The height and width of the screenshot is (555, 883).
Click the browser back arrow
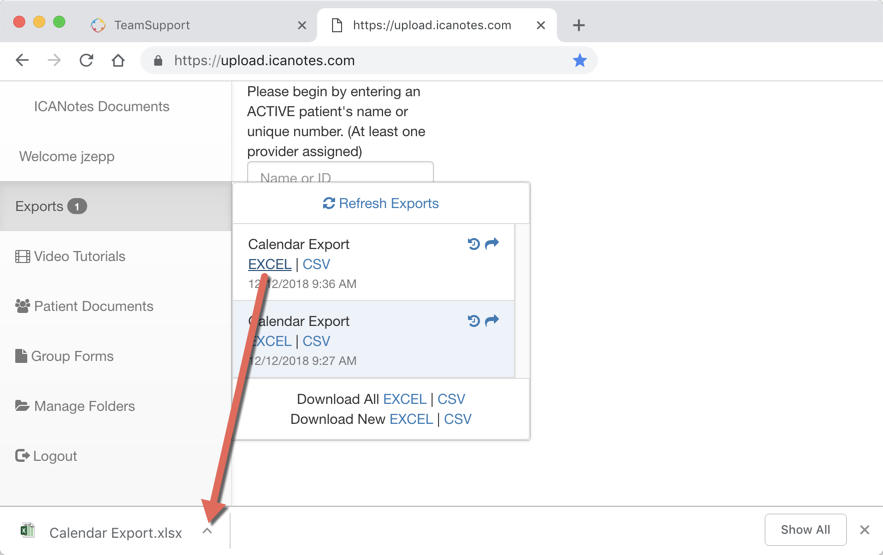point(22,60)
